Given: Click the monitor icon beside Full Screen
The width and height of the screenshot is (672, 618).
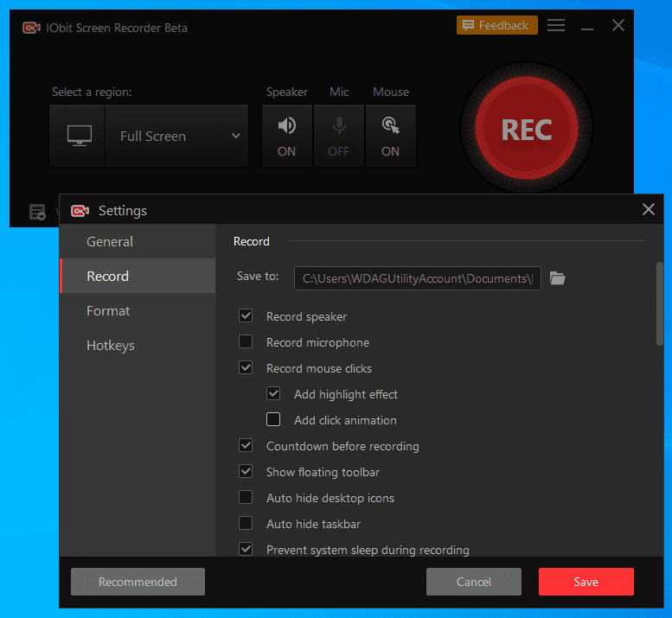Looking at the screenshot, I should 80,137.
